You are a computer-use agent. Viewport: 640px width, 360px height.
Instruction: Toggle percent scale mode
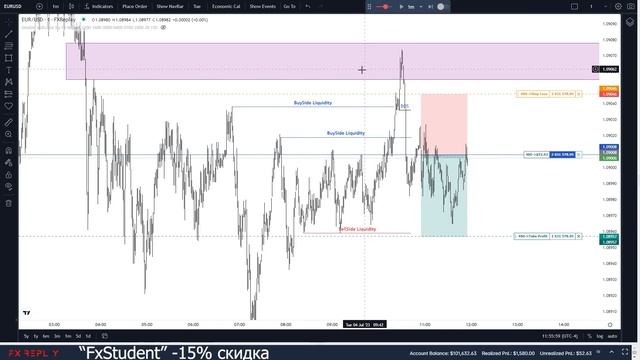point(589,336)
